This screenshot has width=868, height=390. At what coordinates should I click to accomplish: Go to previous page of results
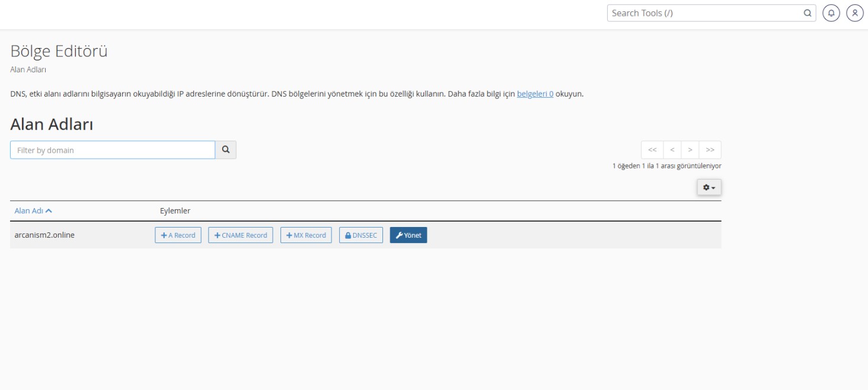tap(672, 150)
